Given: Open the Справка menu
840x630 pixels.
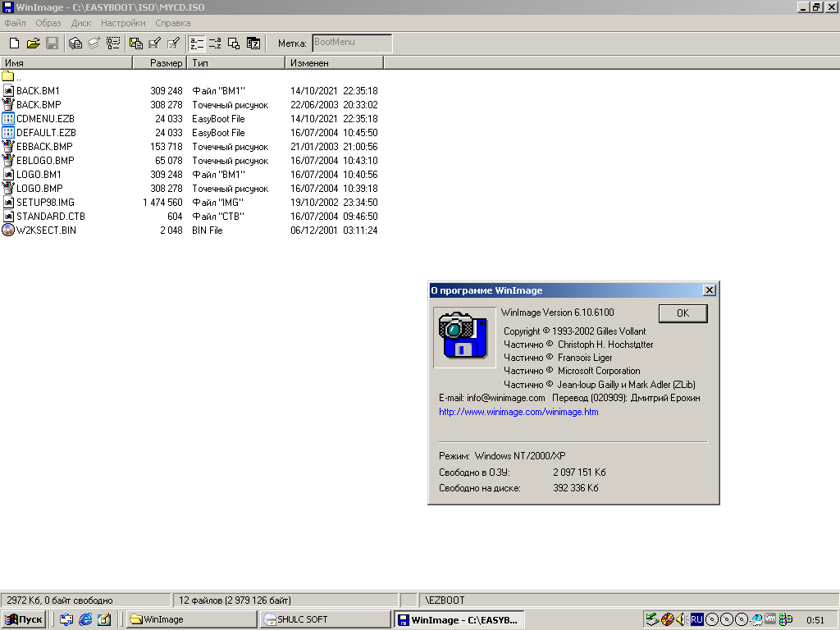Looking at the screenshot, I should click(172, 23).
